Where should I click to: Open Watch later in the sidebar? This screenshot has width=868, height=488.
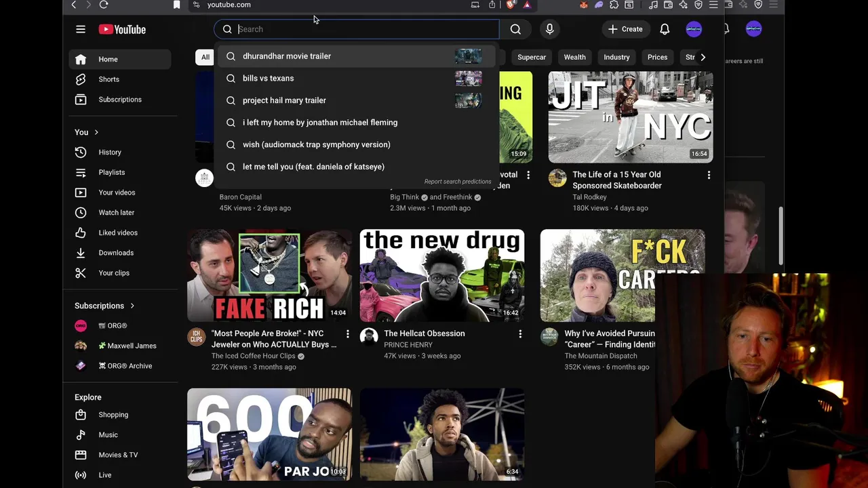(x=120, y=213)
